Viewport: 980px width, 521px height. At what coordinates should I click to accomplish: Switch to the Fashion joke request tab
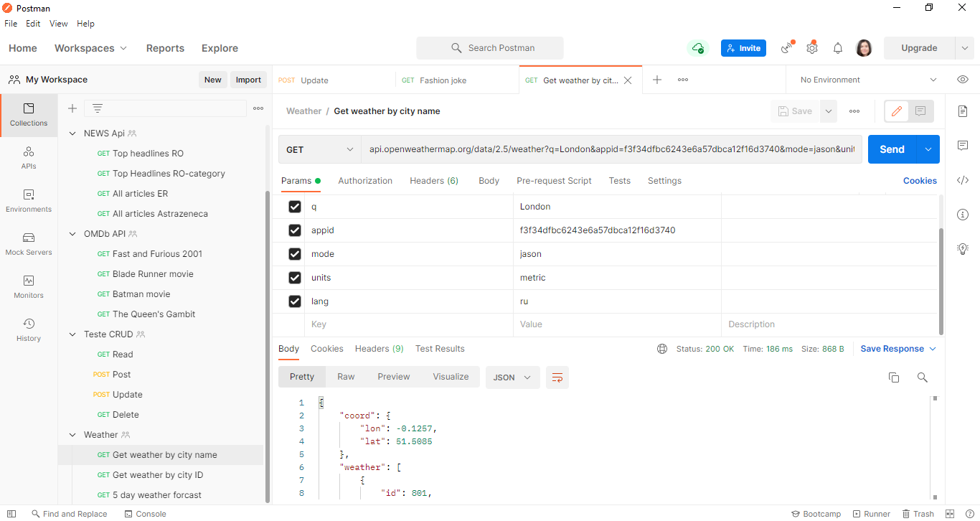click(x=457, y=80)
